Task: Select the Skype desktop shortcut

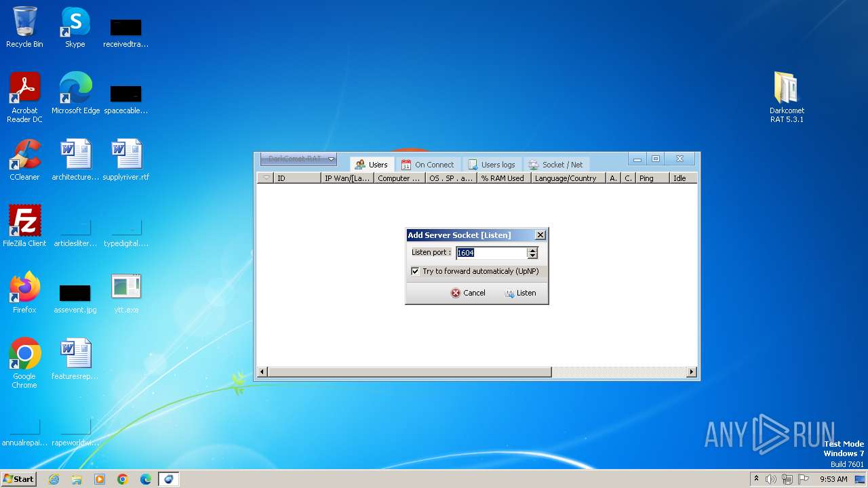Action: pos(75,27)
